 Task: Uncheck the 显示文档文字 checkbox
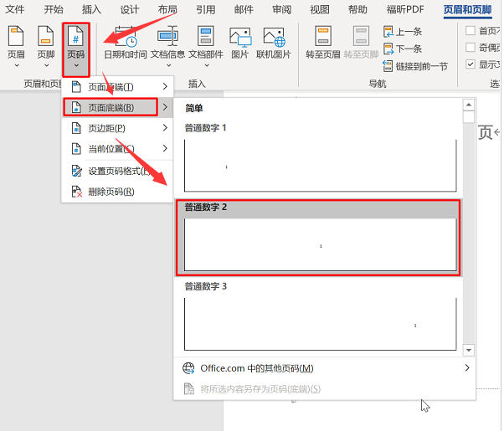[471, 64]
